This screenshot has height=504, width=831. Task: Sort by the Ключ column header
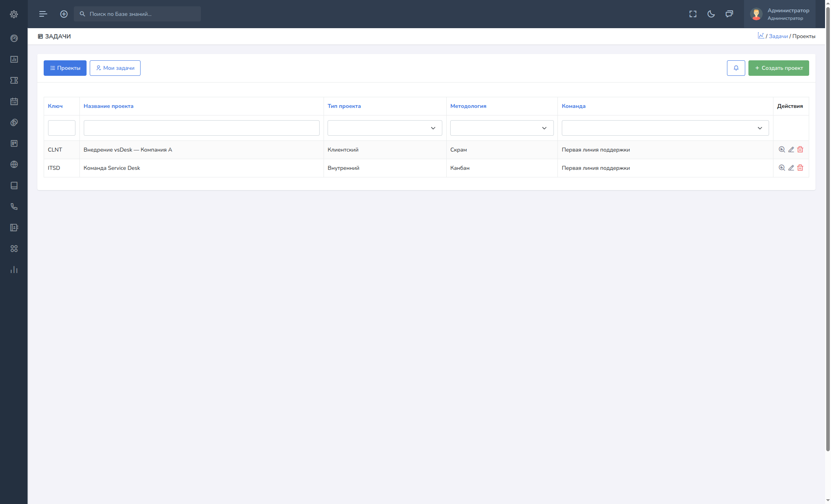pyautogui.click(x=55, y=106)
